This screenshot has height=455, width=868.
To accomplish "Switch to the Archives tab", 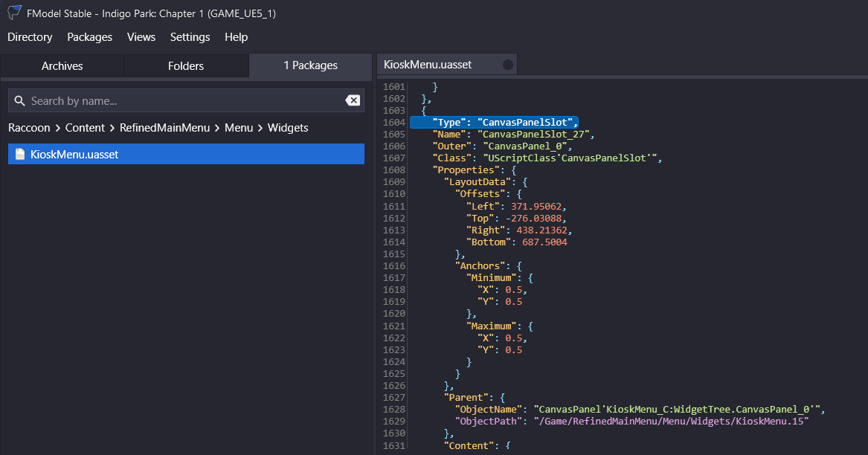I will [x=62, y=66].
